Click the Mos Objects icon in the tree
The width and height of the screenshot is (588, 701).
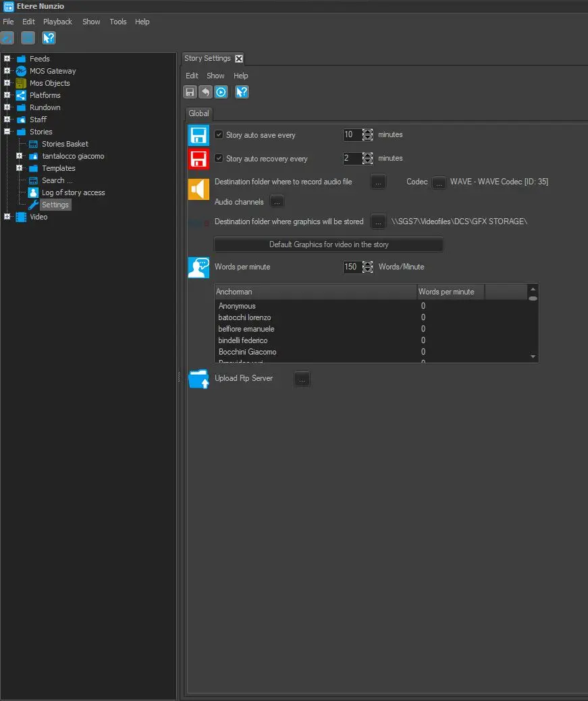click(21, 83)
